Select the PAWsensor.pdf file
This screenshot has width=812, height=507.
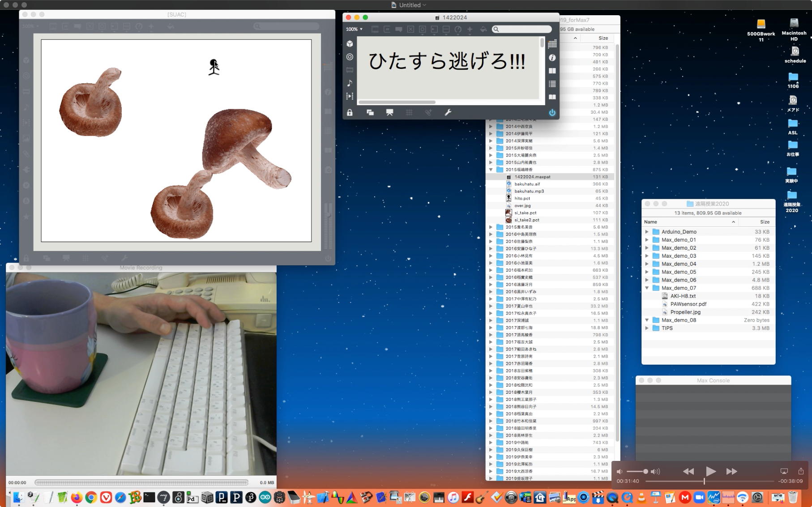[x=688, y=304]
